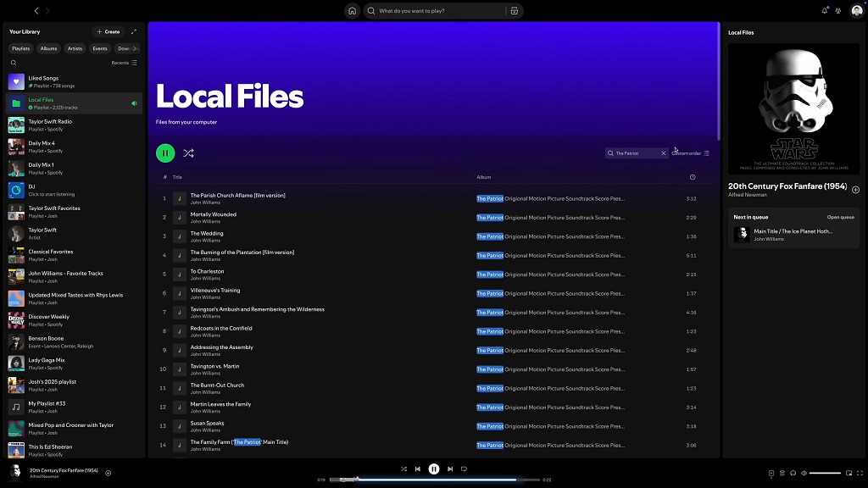Viewport: 868px width, 488px height.
Task: Open the Custom order sort menu
Action: pos(690,153)
